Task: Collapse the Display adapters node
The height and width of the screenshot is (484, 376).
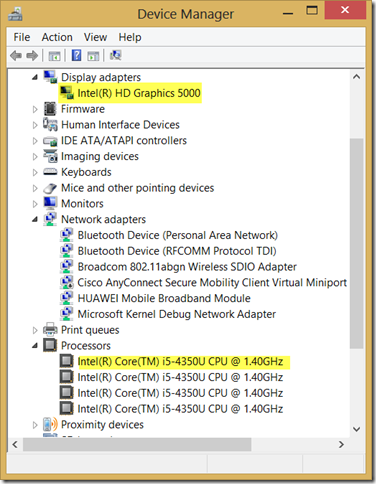Action: [x=35, y=77]
